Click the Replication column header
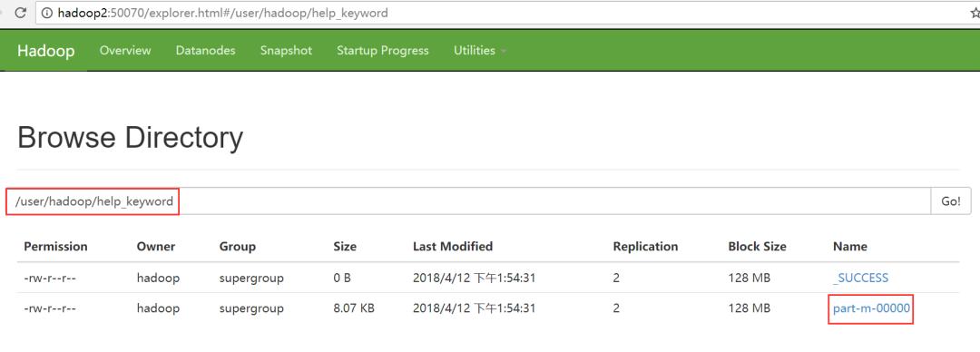 (x=646, y=247)
